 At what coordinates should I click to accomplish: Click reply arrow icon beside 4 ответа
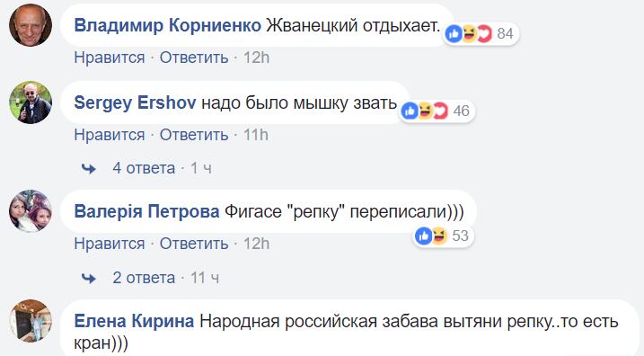89,168
